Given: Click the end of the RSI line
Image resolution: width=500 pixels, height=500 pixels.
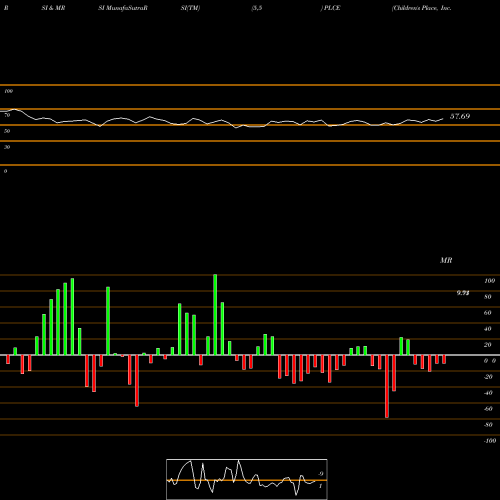Looking at the screenshot, I should (443, 118).
